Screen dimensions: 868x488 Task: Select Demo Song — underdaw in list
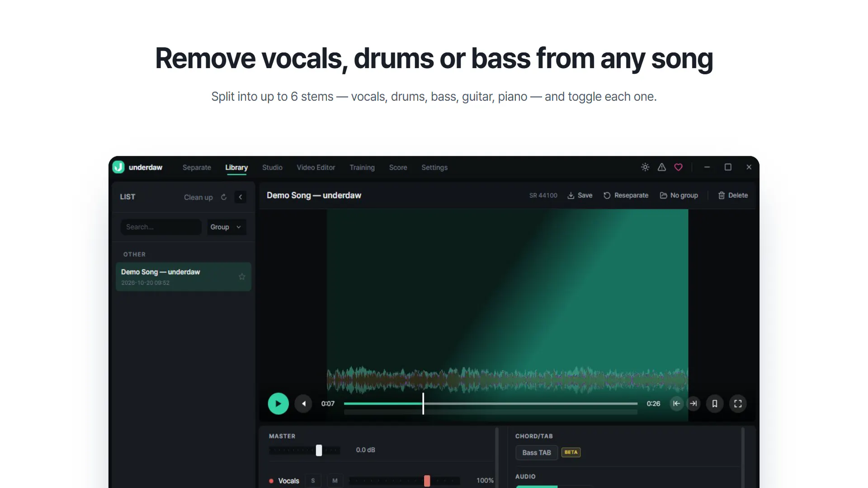point(184,277)
